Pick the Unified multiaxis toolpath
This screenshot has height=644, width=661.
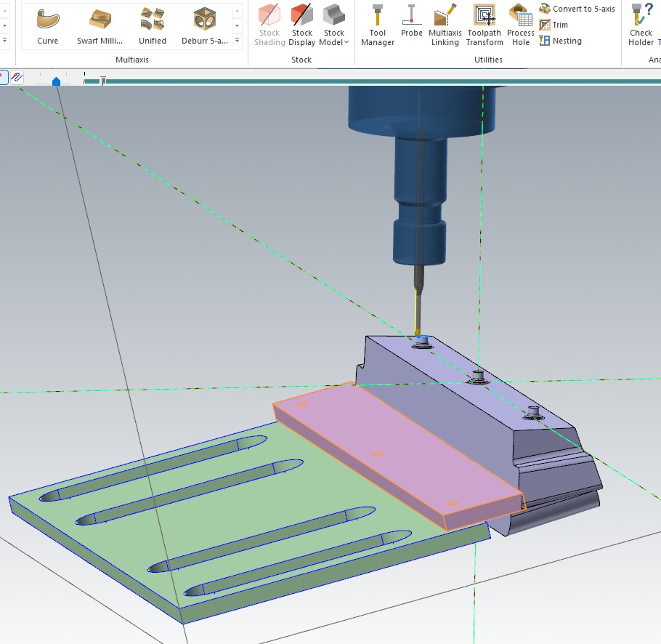click(x=153, y=25)
